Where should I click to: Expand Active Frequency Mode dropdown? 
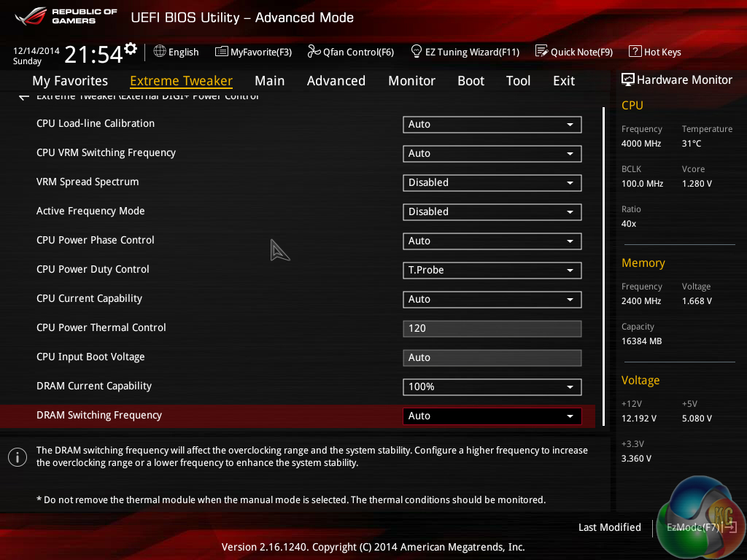(x=492, y=212)
